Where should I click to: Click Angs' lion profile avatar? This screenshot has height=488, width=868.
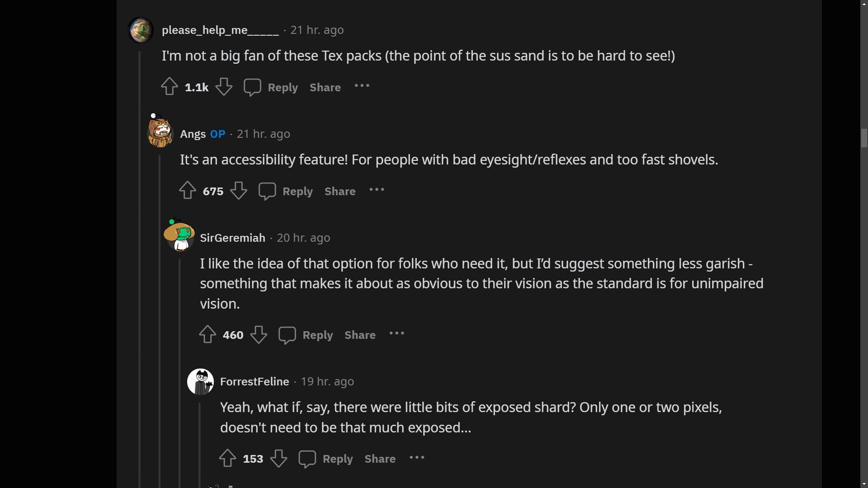click(159, 132)
